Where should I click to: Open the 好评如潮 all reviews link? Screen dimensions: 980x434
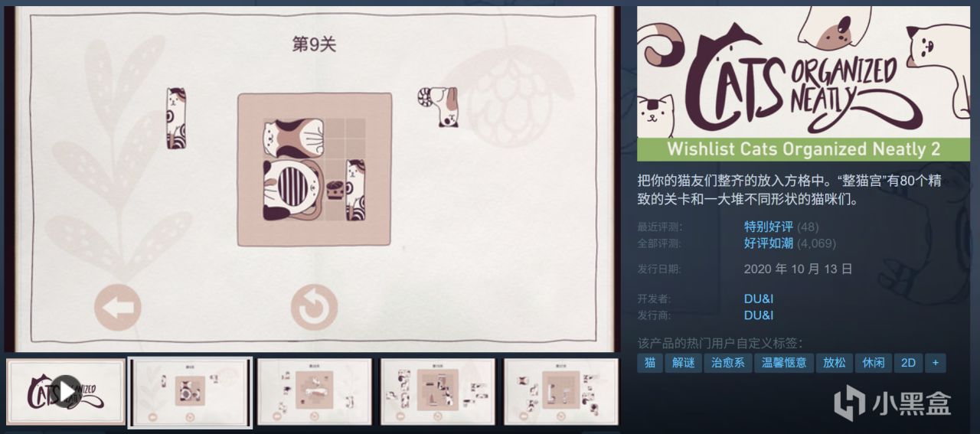[769, 243]
